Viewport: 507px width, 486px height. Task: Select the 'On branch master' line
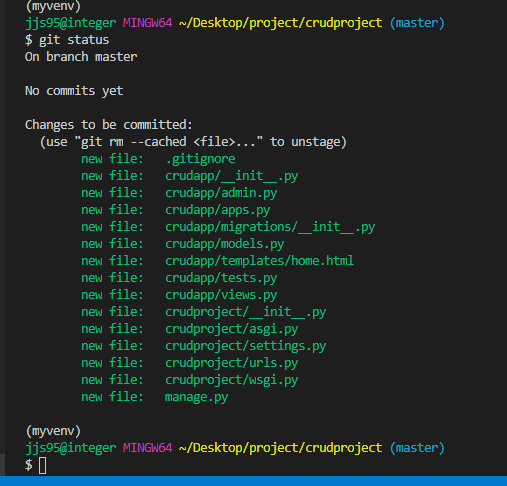pos(81,57)
